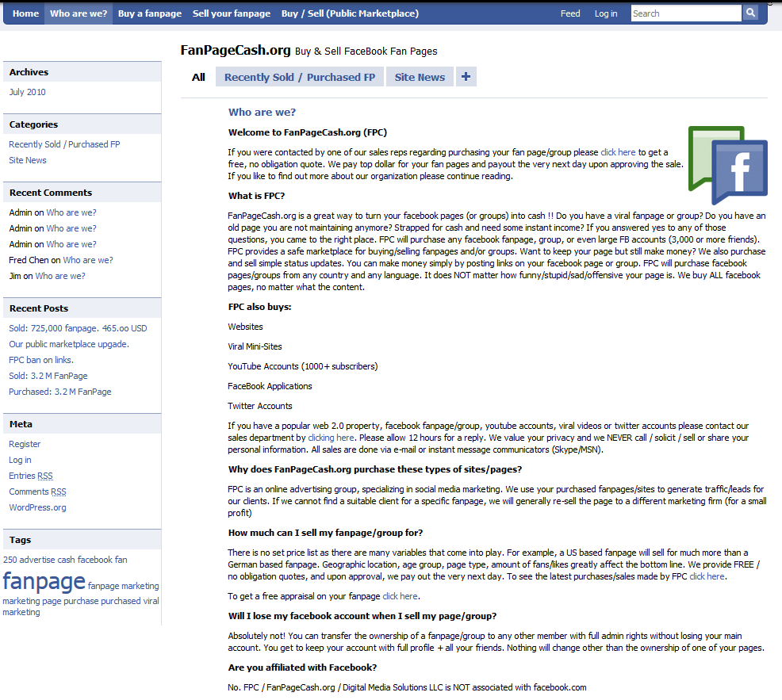Click the 'Archives' sidebar heading
This screenshot has width=782, height=700.
point(29,72)
